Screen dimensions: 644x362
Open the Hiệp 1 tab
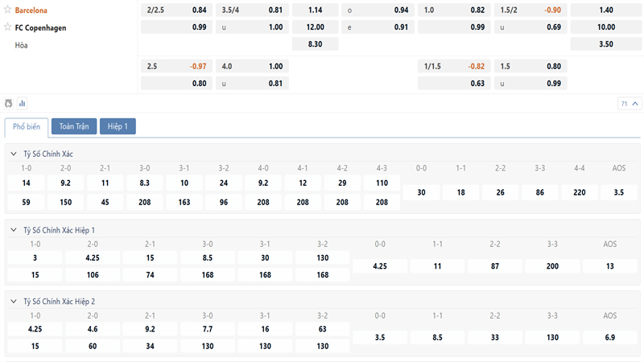118,126
